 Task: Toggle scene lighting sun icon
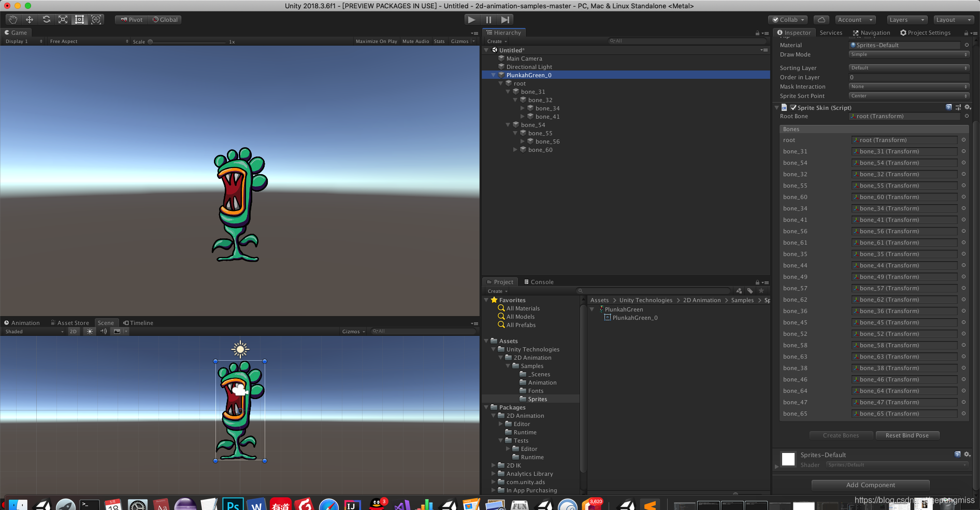[x=90, y=331]
